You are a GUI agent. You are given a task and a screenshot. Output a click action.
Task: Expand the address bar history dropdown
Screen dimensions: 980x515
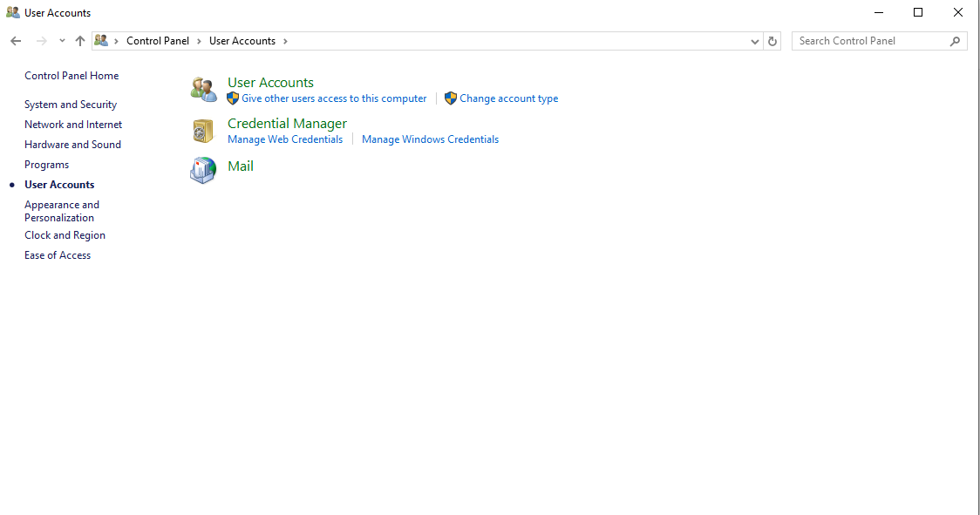[754, 41]
